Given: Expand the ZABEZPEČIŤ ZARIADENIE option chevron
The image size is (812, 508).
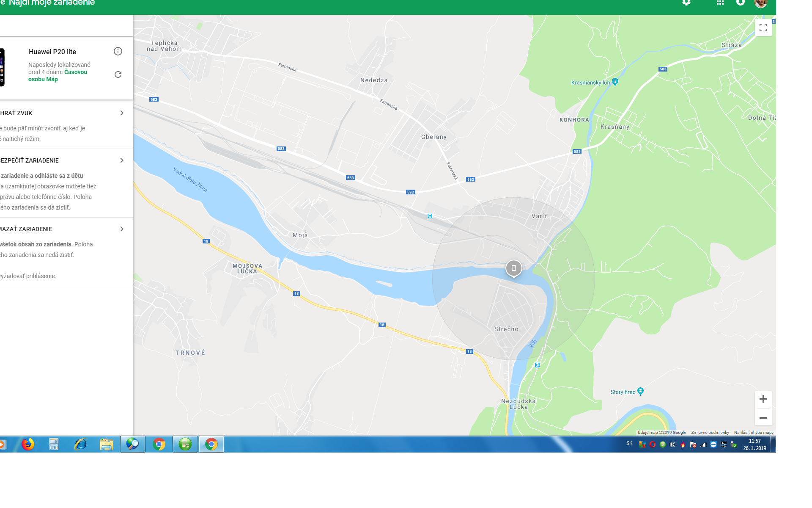Looking at the screenshot, I should 122,160.
